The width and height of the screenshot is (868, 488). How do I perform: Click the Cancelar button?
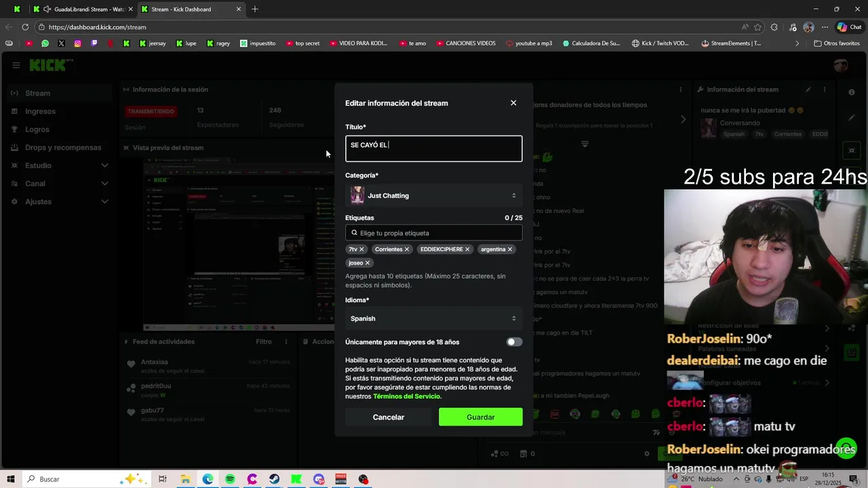tap(389, 418)
